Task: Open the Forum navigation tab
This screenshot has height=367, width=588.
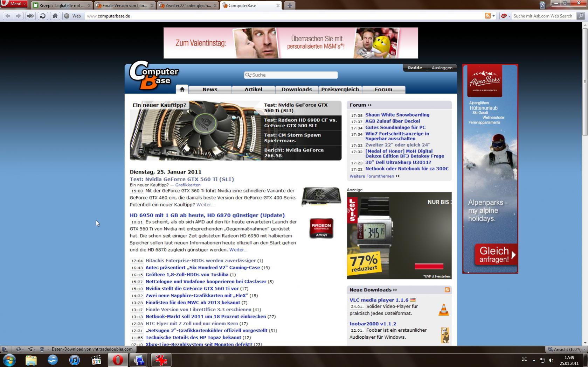Action: coord(383,90)
